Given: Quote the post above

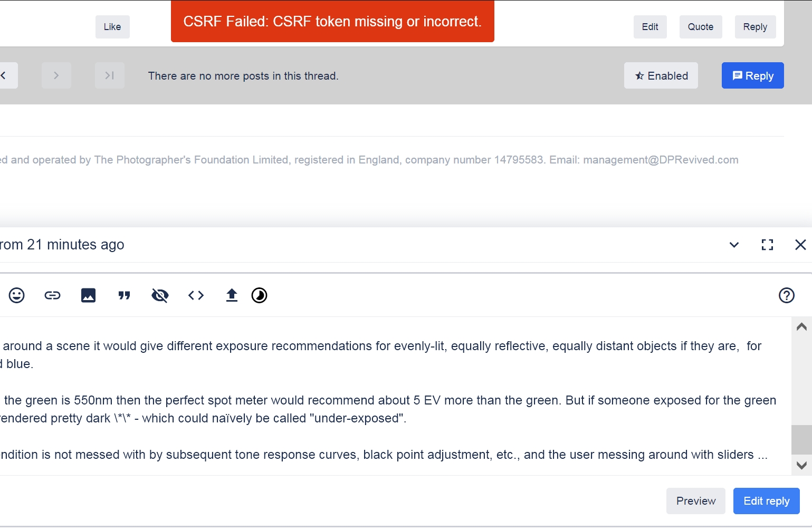Looking at the screenshot, I should point(700,27).
